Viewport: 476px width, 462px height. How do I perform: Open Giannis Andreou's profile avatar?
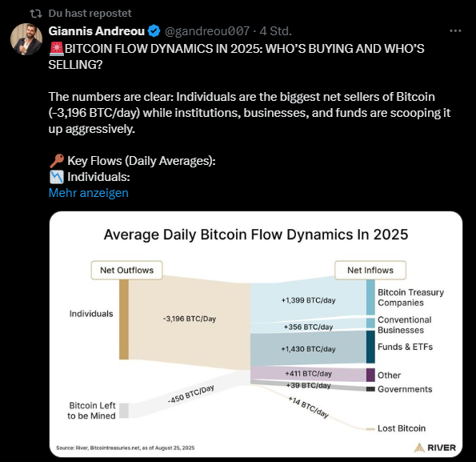[26, 39]
